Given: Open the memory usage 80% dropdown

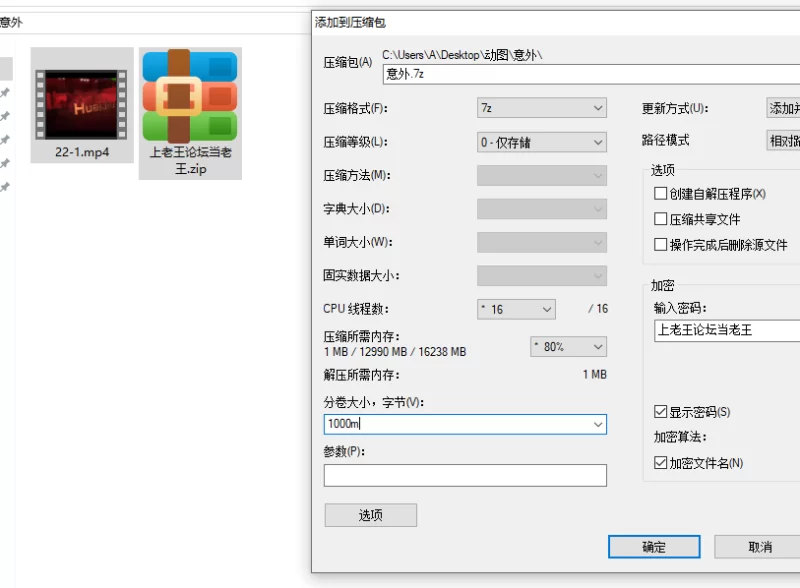Looking at the screenshot, I should click(x=568, y=347).
